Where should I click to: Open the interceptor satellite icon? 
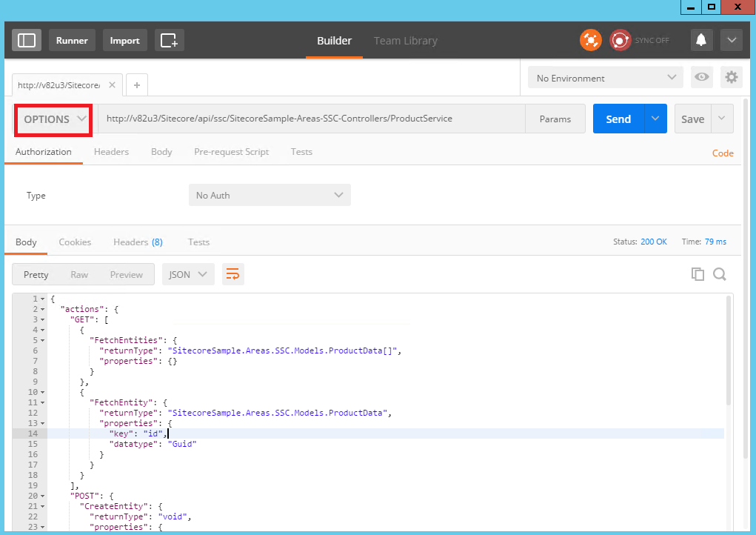click(x=591, y=40)
